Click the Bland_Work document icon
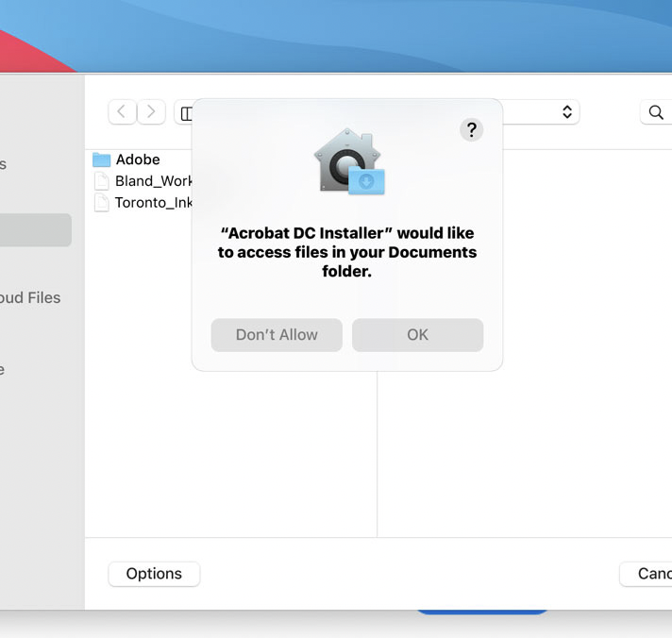Image resolution: width=672 pixels, height=638 pixels. tap(102, 181)
